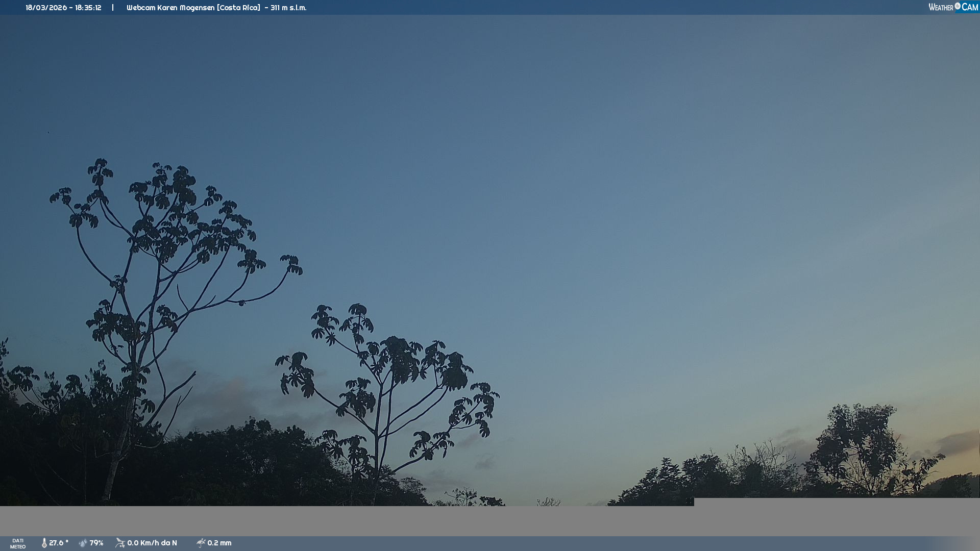This screenshot has width=980, height=551.
Task: Click the Webcam Karen Mogensen title
Action: (170, 8)
